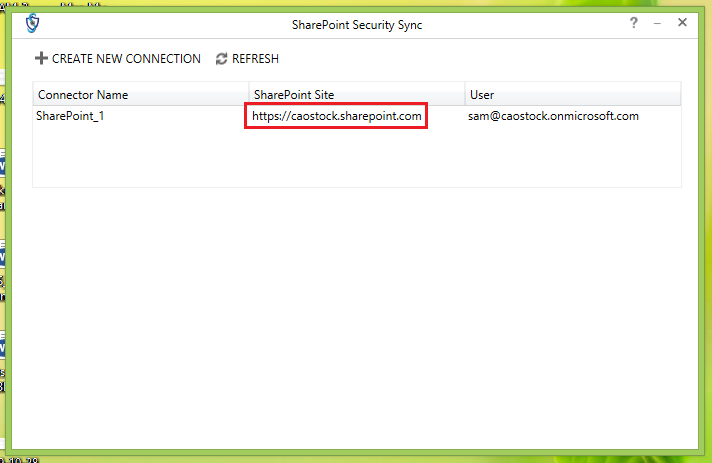This screenshot has width=712, height=463.
Task: Click the SharePoint Security Sync window title
Action: 357,25
